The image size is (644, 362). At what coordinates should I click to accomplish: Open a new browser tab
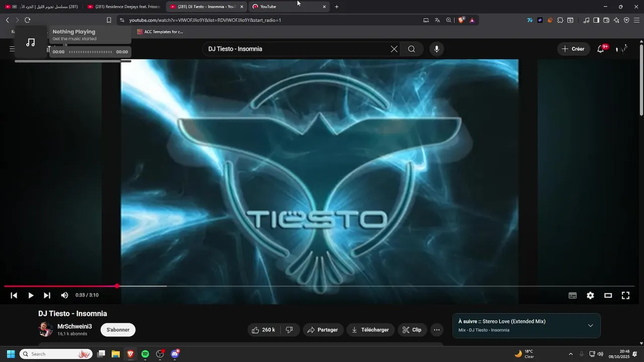point(337,7)
